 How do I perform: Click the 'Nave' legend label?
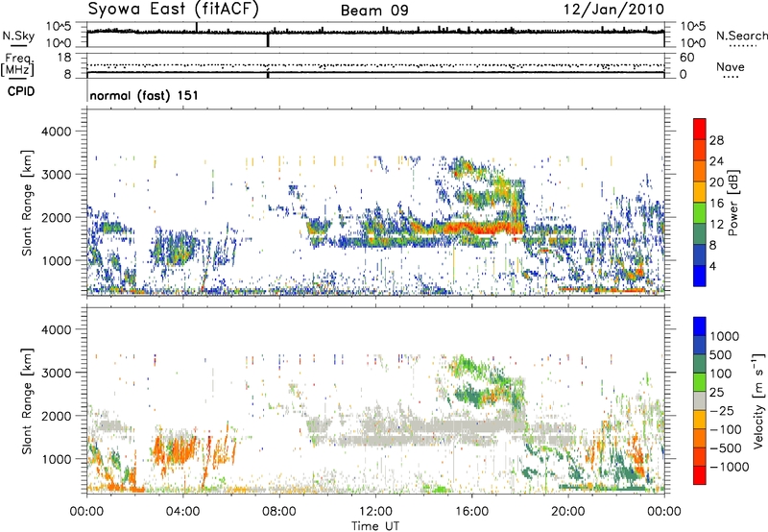(731, 67)
